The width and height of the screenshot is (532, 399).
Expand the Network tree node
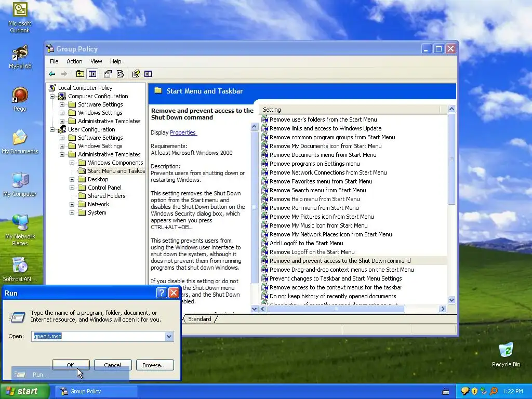coord(72,204)
